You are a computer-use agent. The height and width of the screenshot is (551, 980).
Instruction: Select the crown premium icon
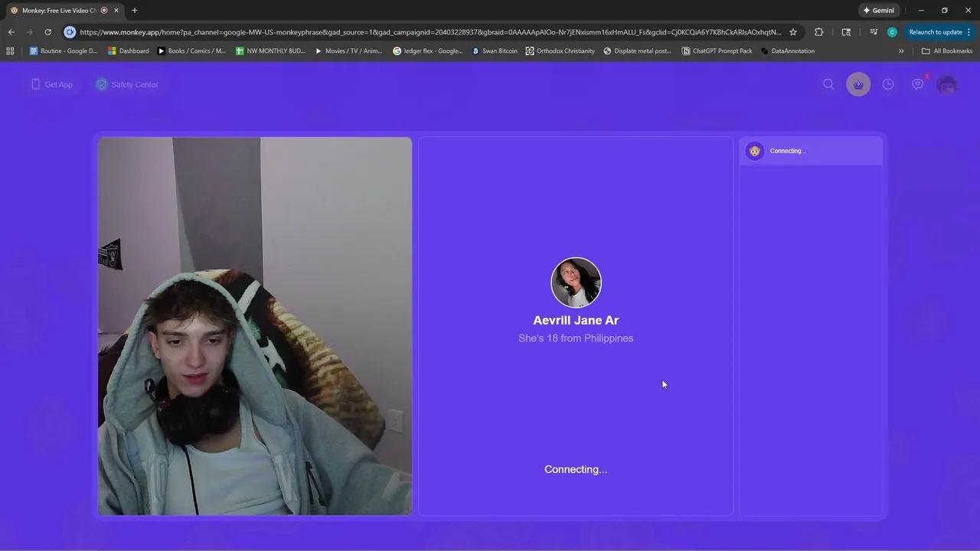pyautogui.click(x=858, y=84)
